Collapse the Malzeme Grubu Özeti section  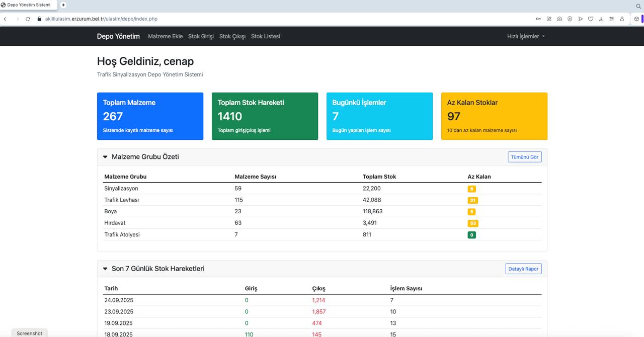(x=105, y=157)
